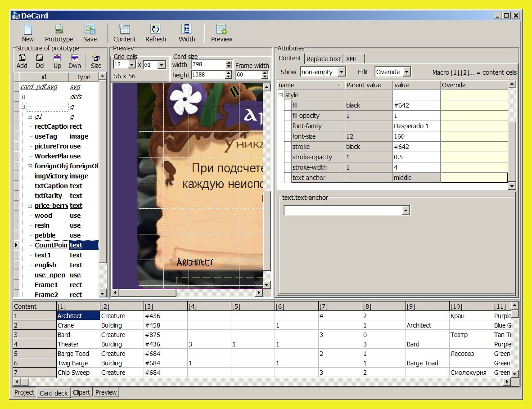Click the Width fit icon
Image resolution: width=532 pixels, height=409 pixels.
coord(186,30)
